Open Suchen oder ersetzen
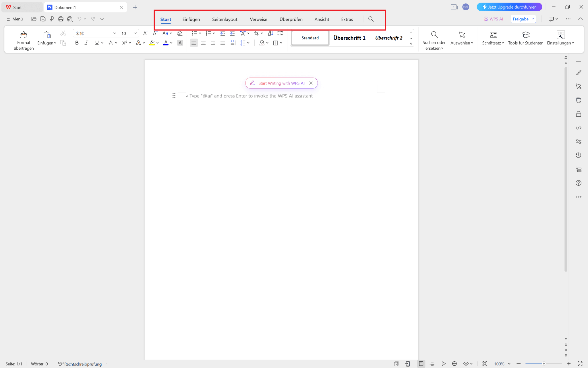The width and height of the screenshot is (588, 368). [x=434, y=39]
